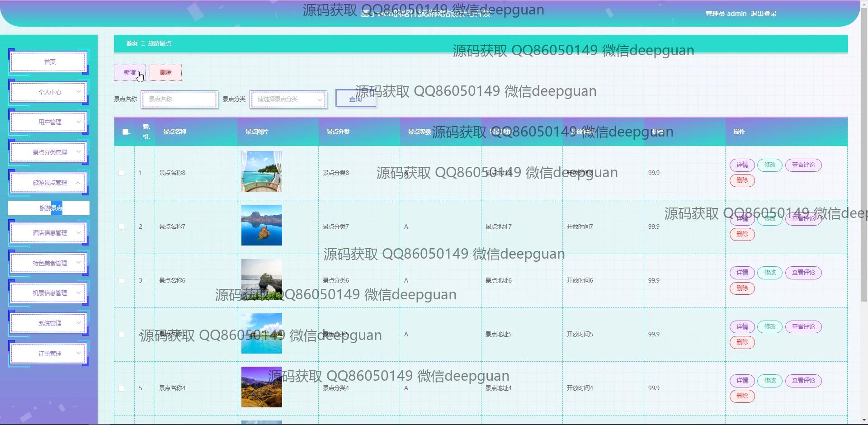Click 修改 for 景点名称4
This screenshot has height=425, width=868.
(770, 380)
